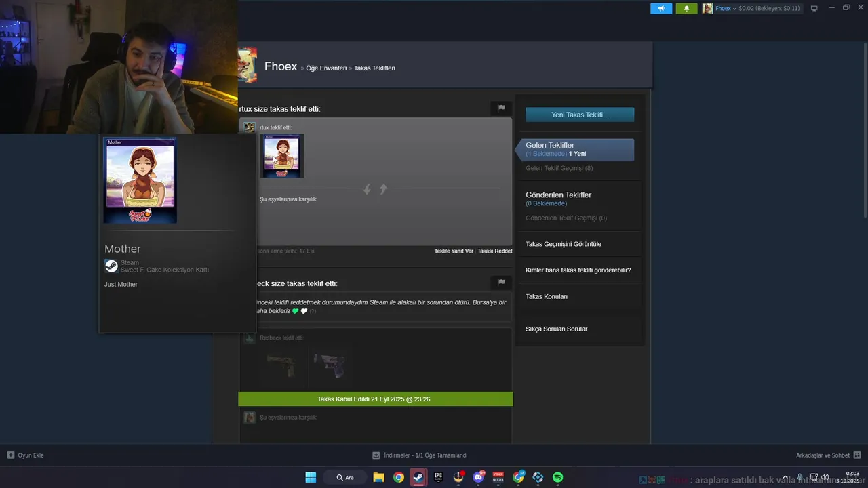Viewport: 868px width, 488px height.
Task: Expand the Fhoex account dropdown
Action: [726, 9]
